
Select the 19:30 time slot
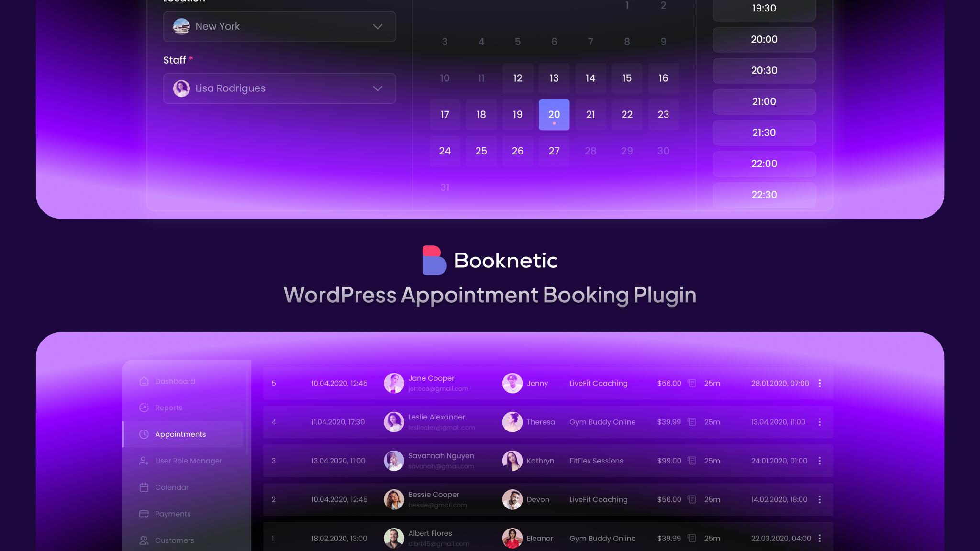coord(764,9)
